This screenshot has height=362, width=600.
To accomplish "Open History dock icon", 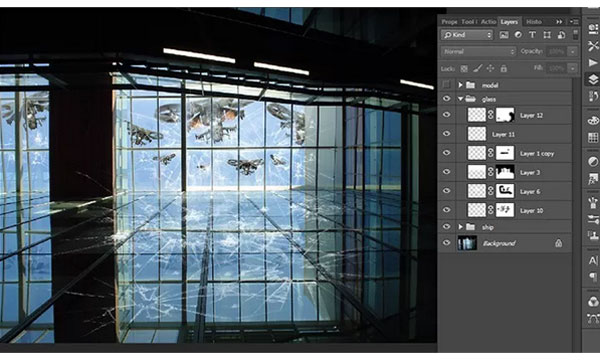I will (x=593, y=96).
